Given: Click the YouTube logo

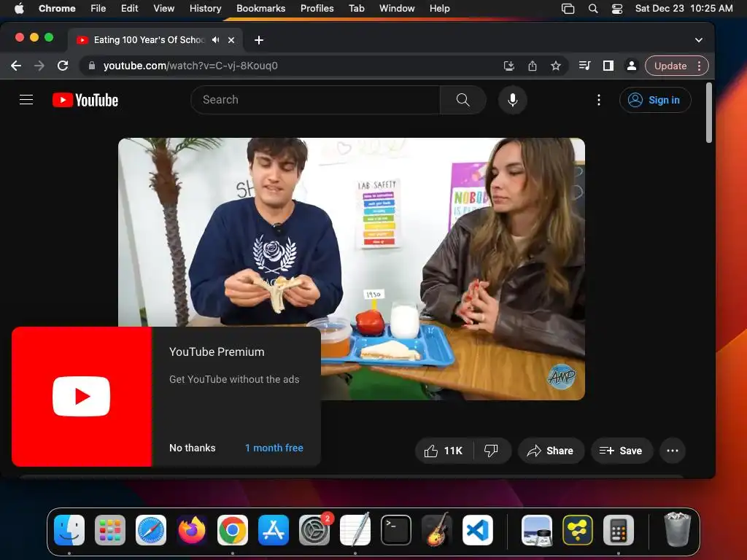Looking at the screenshot, I should [85, 100].
